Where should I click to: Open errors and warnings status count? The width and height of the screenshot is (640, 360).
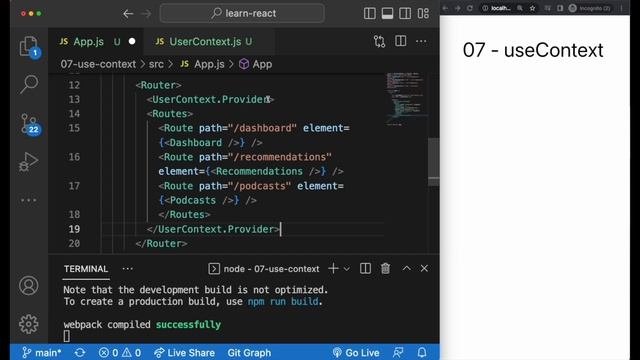120,353
